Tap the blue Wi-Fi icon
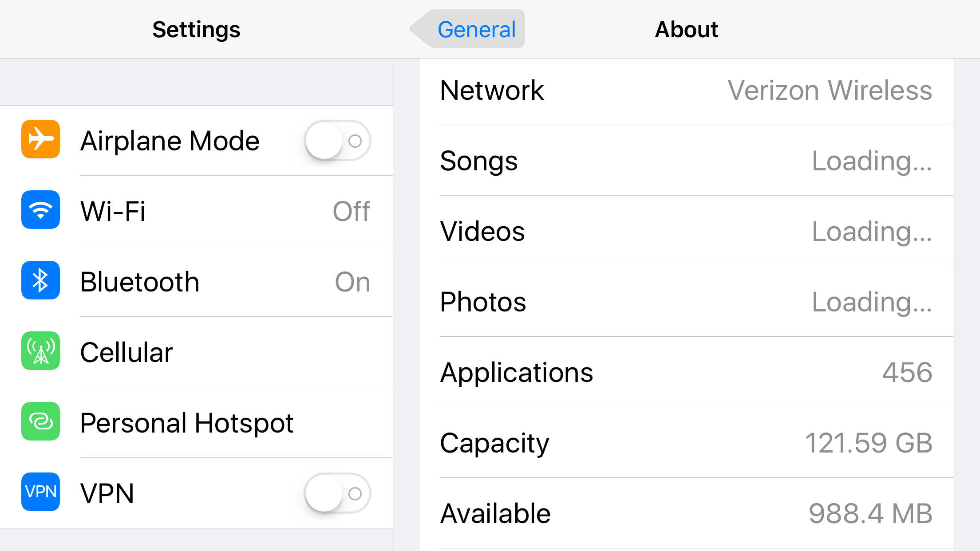The width and height of the screenshot is (980, 551). click(40, 210)
